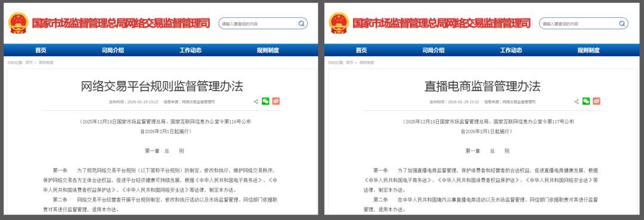Click heading 网络交易平台规则监督管理办法

[x=162, y=86]
